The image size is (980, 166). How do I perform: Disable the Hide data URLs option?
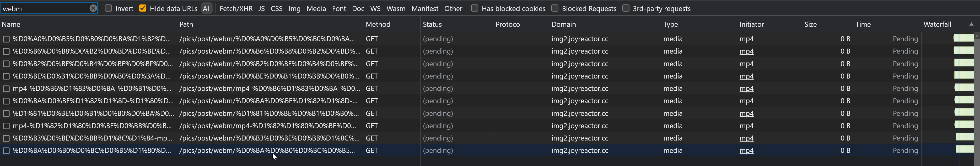point(143,8)
